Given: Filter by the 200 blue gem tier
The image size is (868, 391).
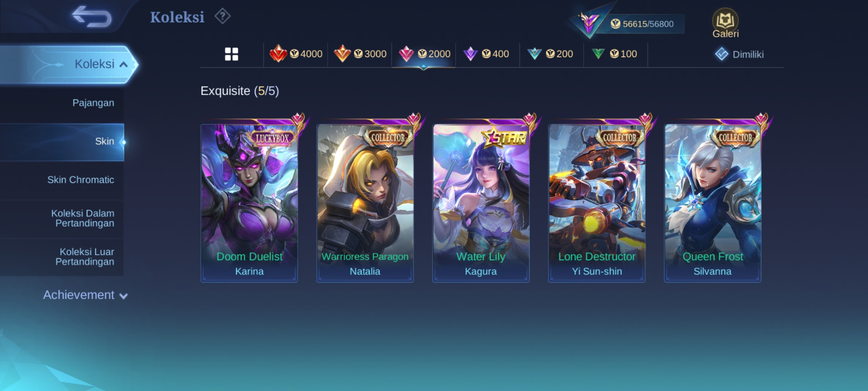Looking at the screenshot, I should (551, 54).
